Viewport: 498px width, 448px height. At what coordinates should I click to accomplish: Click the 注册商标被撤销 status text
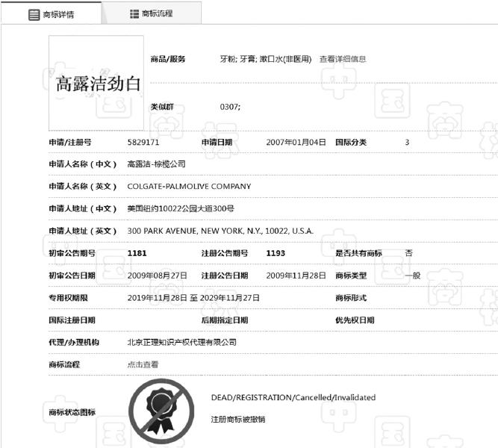coord(238,420)
